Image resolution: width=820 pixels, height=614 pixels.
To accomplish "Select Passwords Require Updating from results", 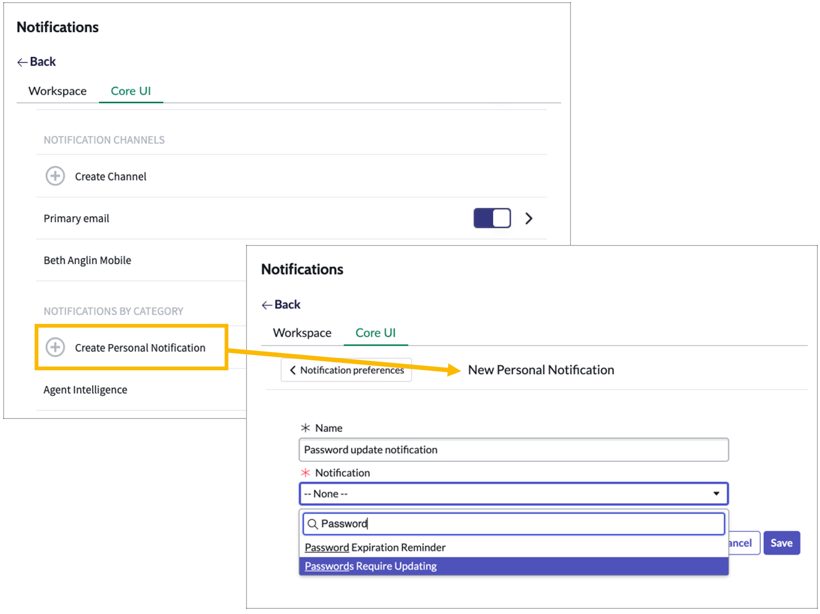I will coord(400,565).
